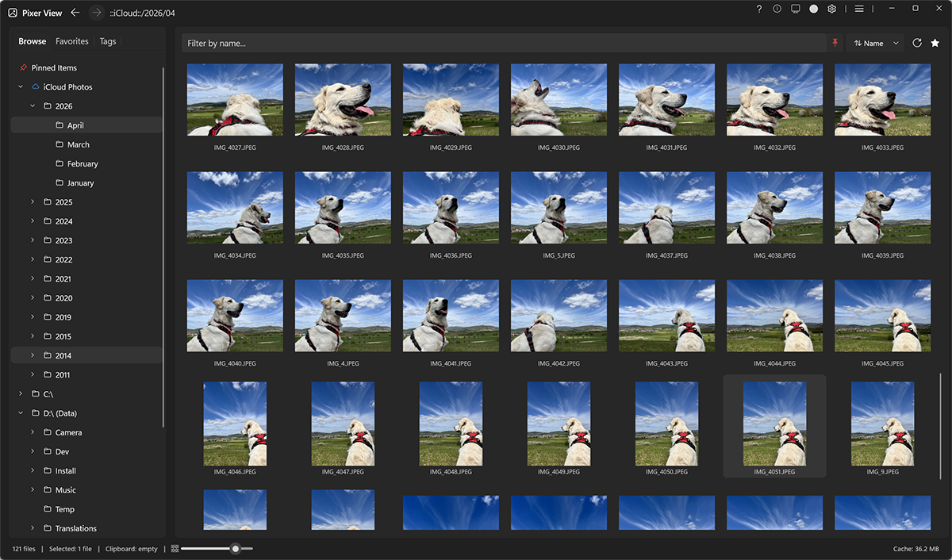The width and height of the screenshot is (952, 560).
Task: Select the IMG_4030.JPEG thumbnail
Action: tap(559, 98)
